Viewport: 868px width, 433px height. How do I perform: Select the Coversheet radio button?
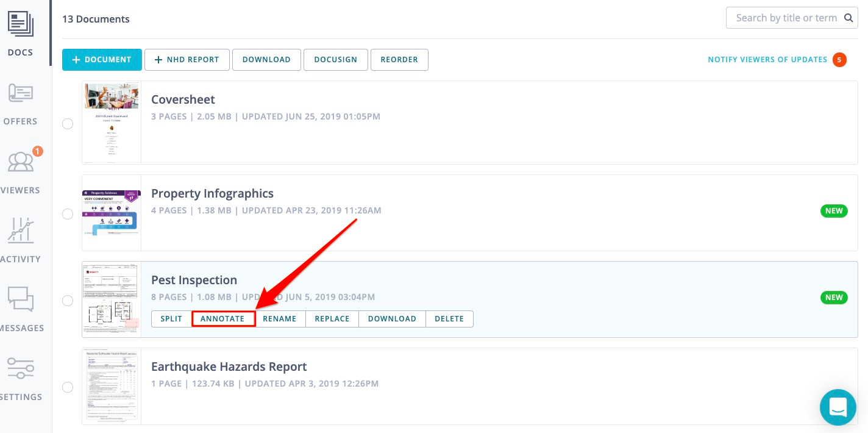pyautogui.click(x=68, y=124)
